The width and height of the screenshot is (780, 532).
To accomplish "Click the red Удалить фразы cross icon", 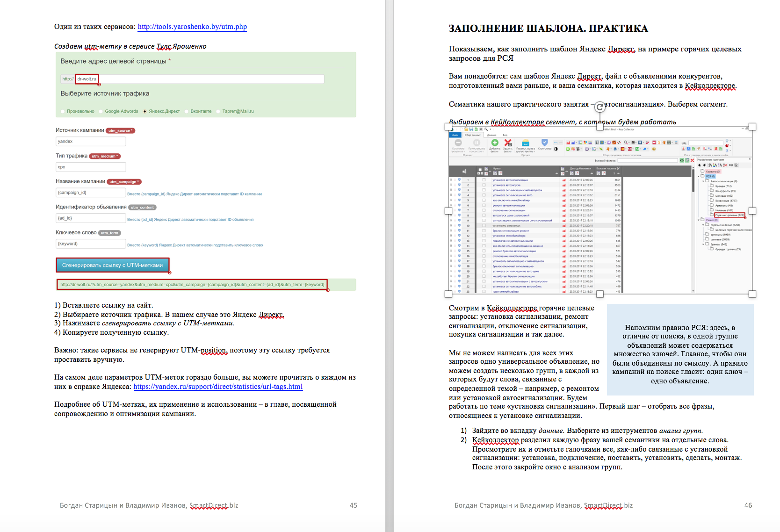I will pos(508,143).
